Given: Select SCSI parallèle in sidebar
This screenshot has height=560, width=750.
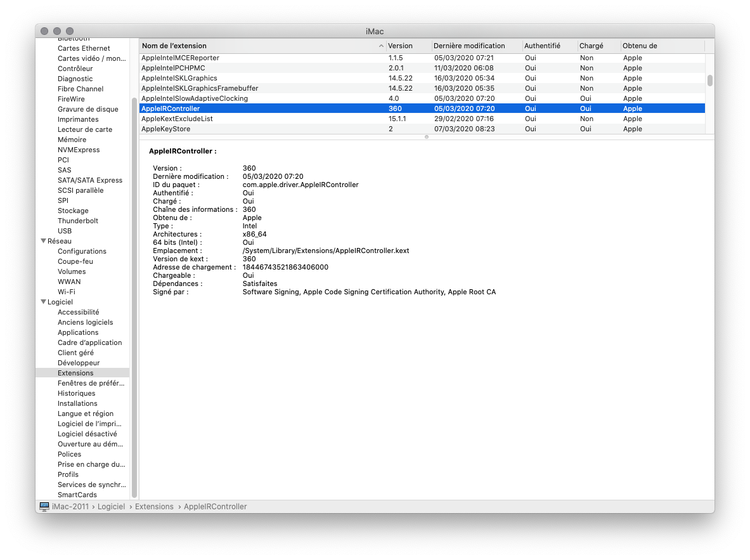Looking at the screenshot, I should [81, 190].
